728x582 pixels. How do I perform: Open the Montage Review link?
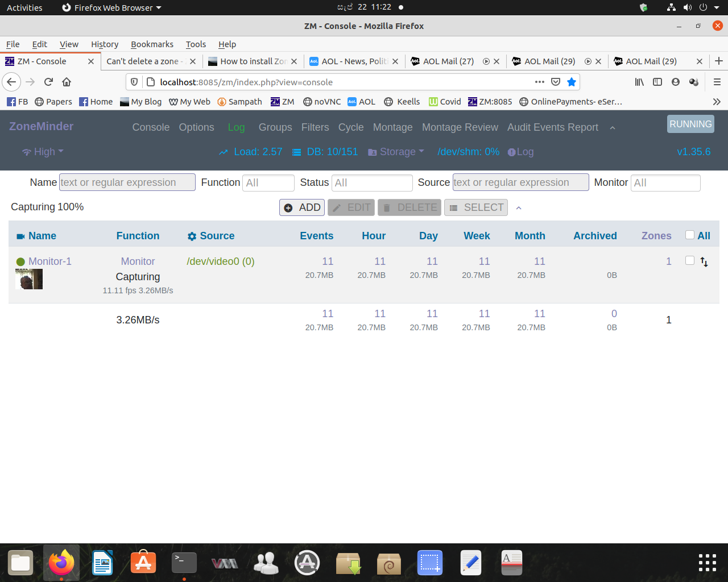pos(460,127)
